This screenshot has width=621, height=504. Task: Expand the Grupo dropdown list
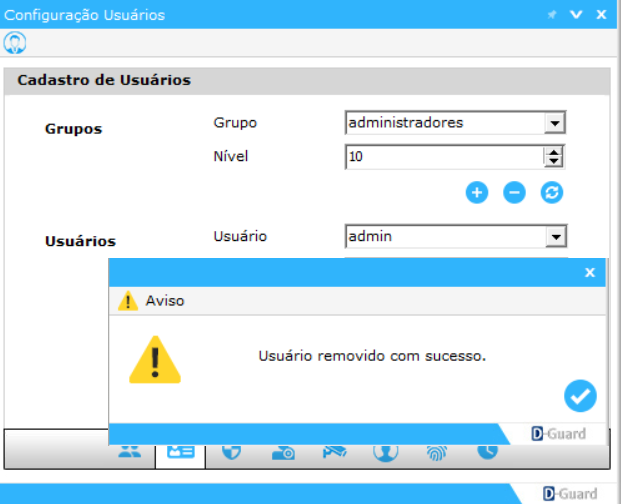555,123
